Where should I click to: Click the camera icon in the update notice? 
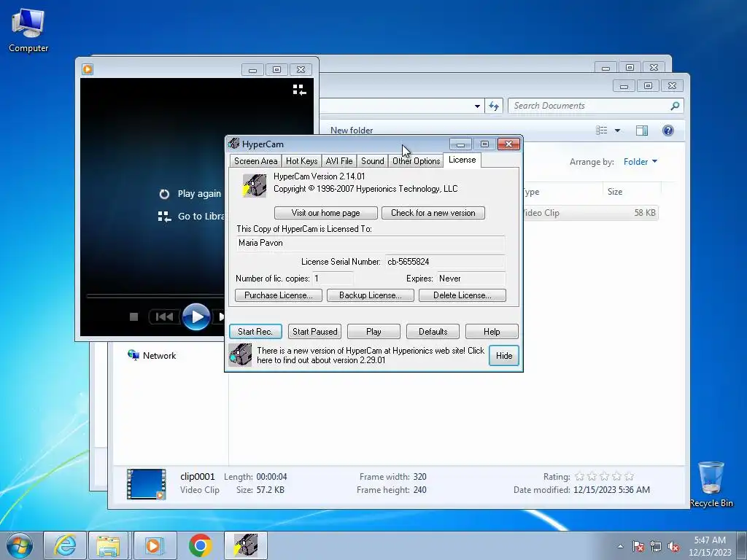[x=240, y=355]
